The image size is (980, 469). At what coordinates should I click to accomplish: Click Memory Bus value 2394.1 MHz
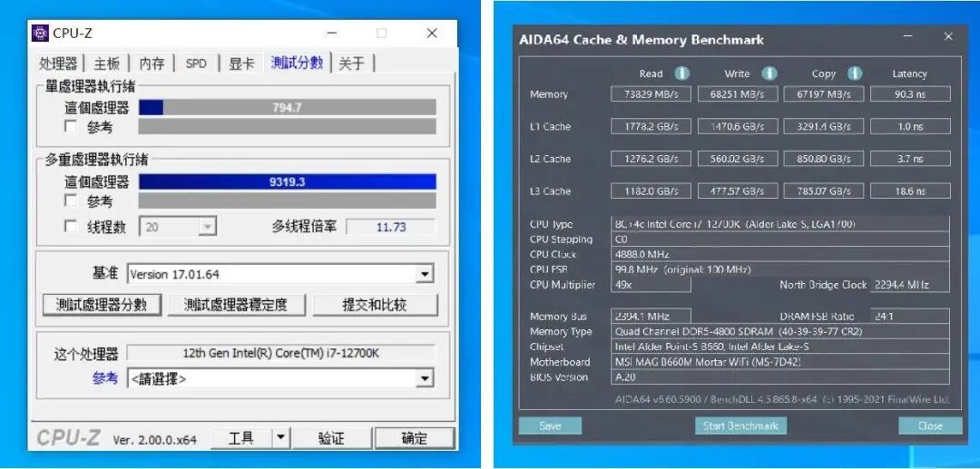[651, 316]
